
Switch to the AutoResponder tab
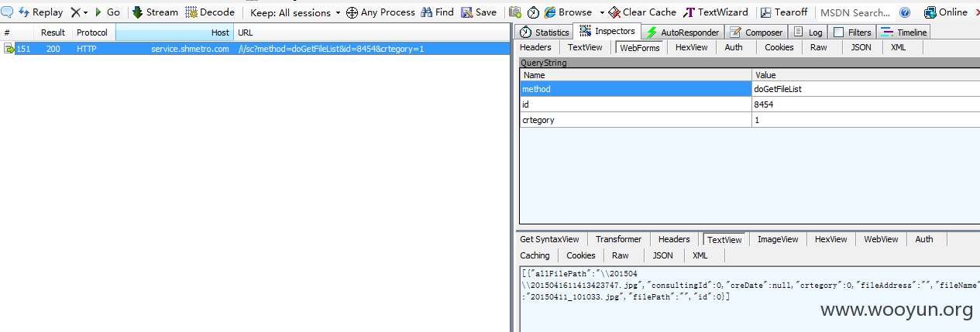[x=683, y=33]
